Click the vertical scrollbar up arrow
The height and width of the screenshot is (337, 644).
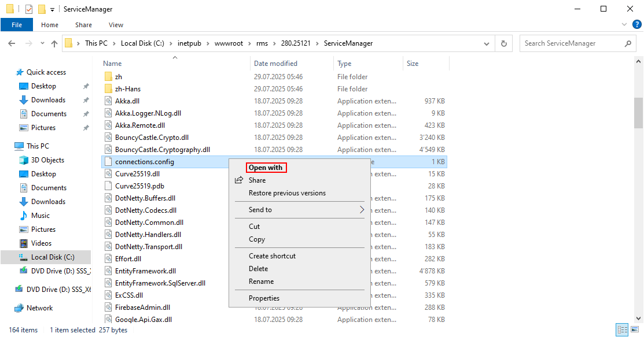[x=638, y=62]
